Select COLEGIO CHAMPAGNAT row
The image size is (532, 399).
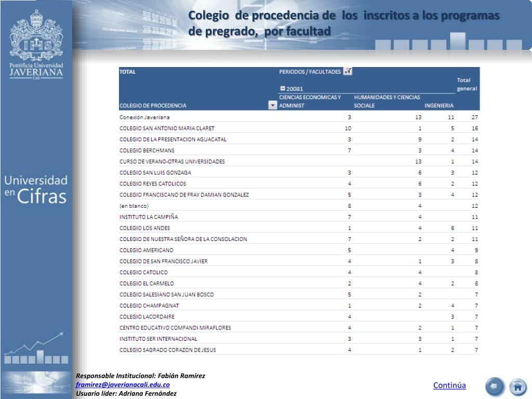click(x=299, y=305)
